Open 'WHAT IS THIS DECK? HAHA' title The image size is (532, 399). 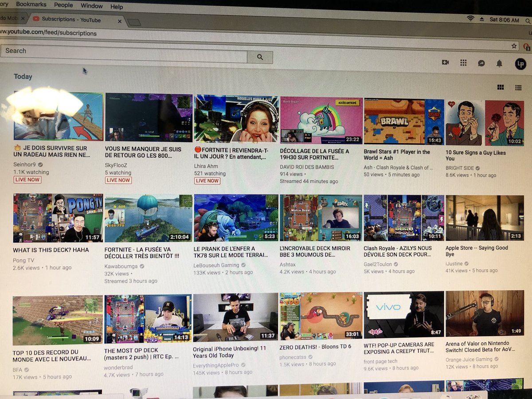click(51, 250)
